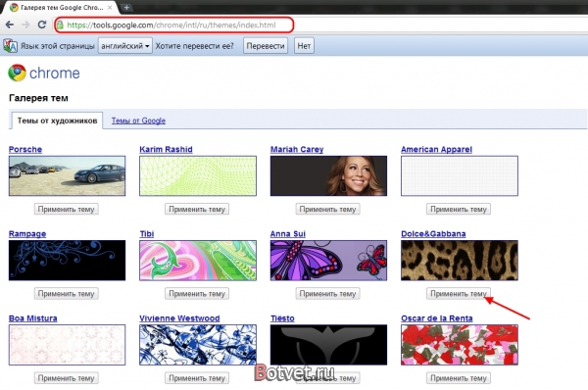Click the address bar URL field

[174, 25]
